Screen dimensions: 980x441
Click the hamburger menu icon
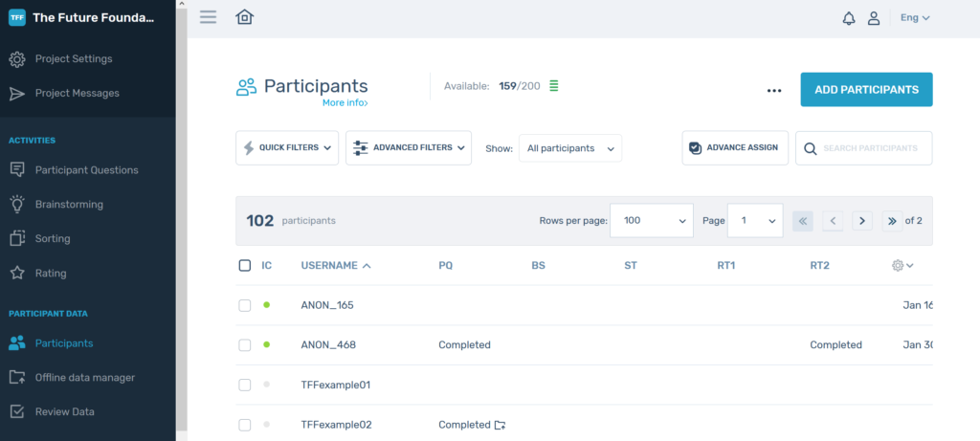click(x=208, y=17)
